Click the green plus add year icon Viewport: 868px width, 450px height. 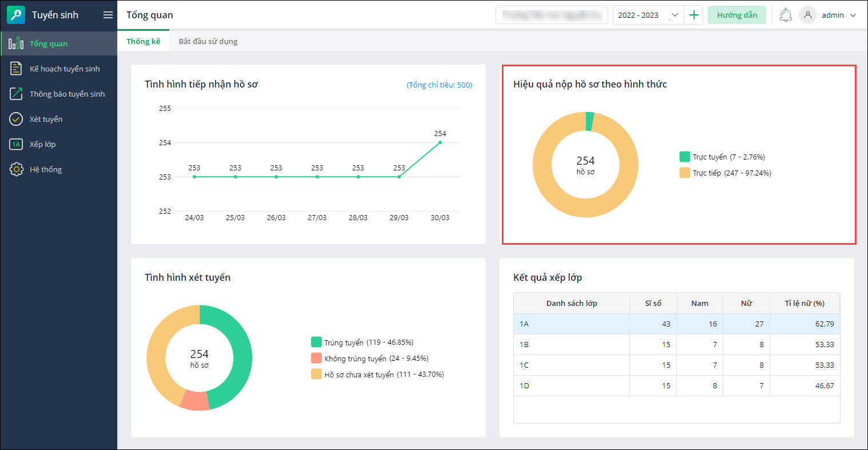tap(694, 15)
